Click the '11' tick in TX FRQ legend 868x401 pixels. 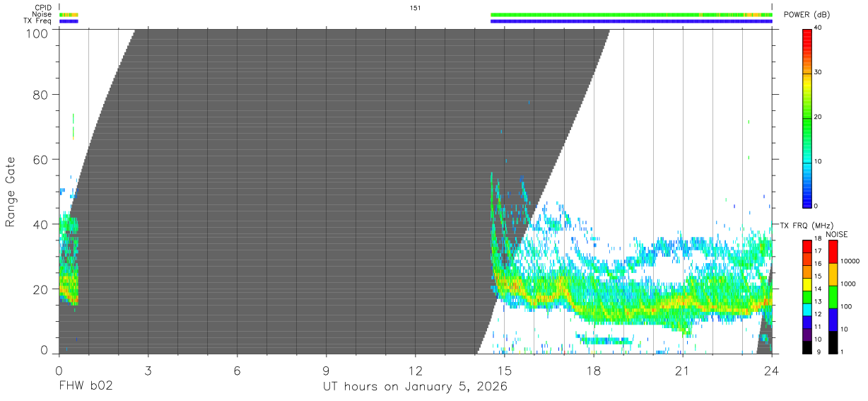pos(819,327)
